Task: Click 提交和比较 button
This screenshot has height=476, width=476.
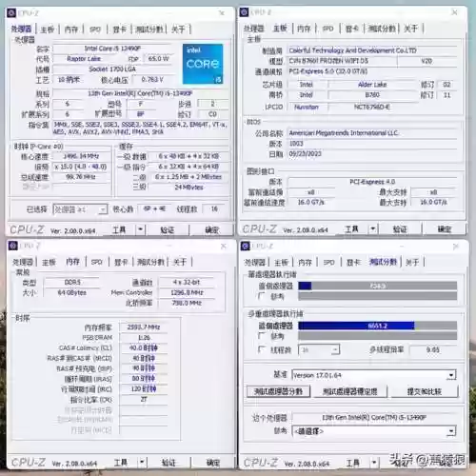Action: (425, 391)
